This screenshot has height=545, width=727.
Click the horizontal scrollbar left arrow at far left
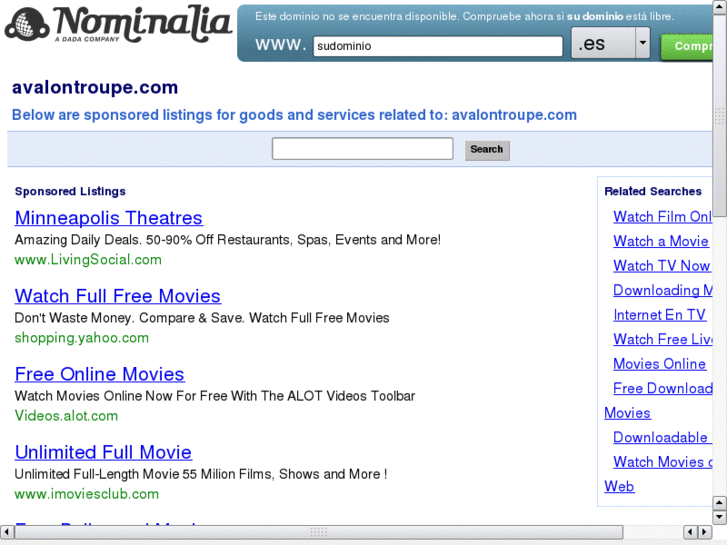click(x=6, y=532)
